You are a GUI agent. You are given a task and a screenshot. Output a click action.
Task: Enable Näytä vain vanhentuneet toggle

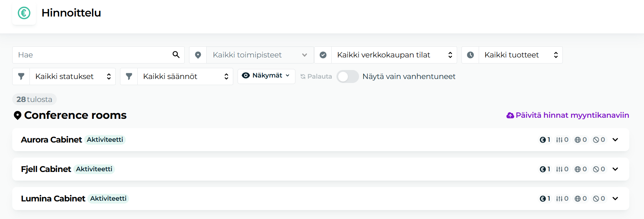pos(348,76)
